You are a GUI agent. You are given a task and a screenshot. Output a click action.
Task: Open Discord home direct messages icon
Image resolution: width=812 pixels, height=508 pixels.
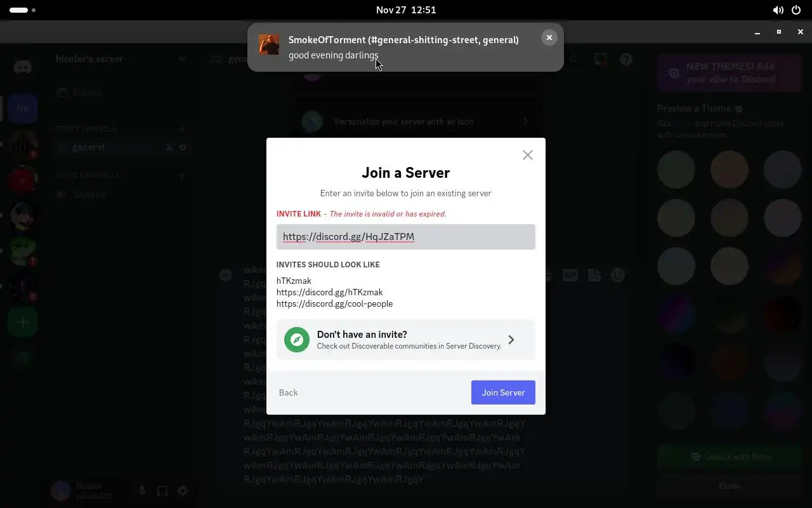point(23,66)
